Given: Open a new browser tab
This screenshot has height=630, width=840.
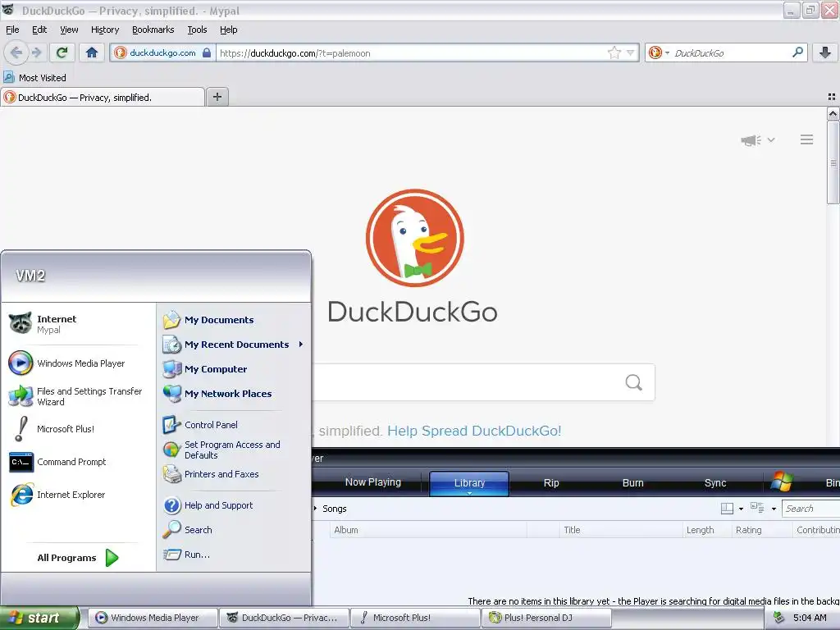Looking at the screenshot, I should [x=217, y=97].
